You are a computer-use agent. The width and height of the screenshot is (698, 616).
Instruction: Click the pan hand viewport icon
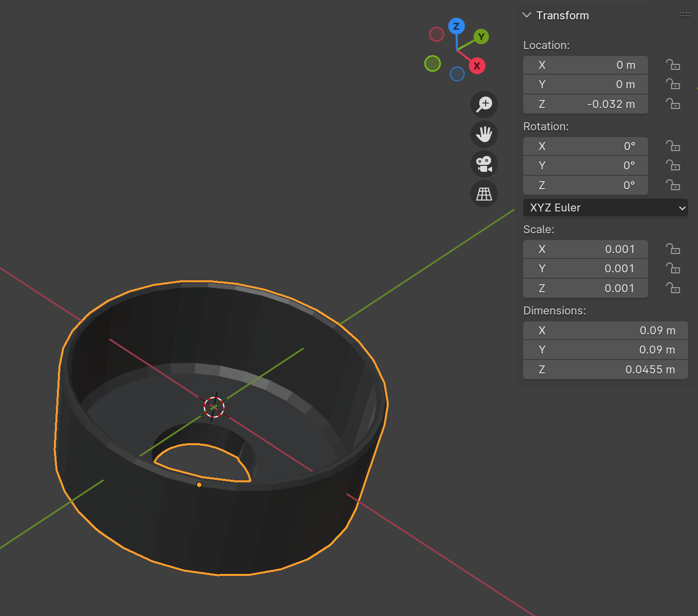(484, 134)
